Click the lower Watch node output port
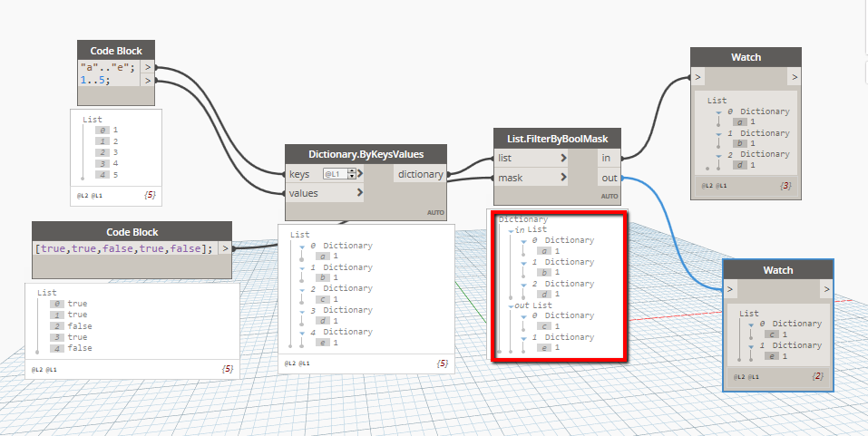The width and height of the screenshot is (868, 436). click(826, 289)
